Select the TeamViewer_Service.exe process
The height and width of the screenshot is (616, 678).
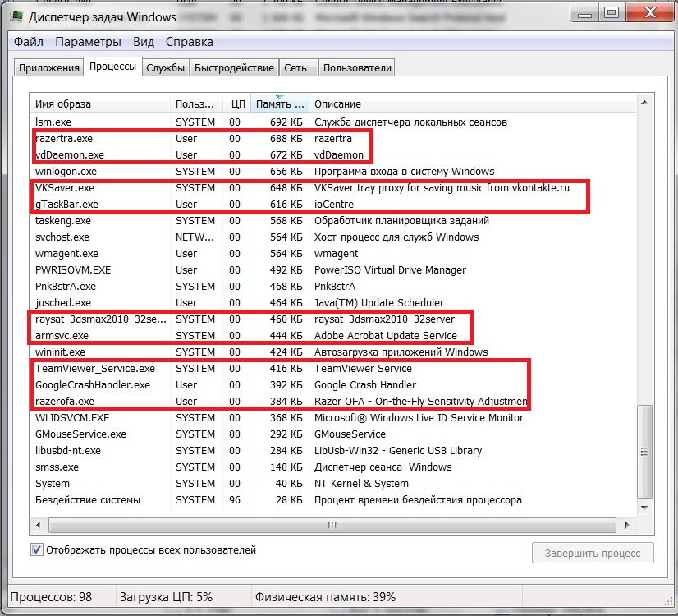333,369
